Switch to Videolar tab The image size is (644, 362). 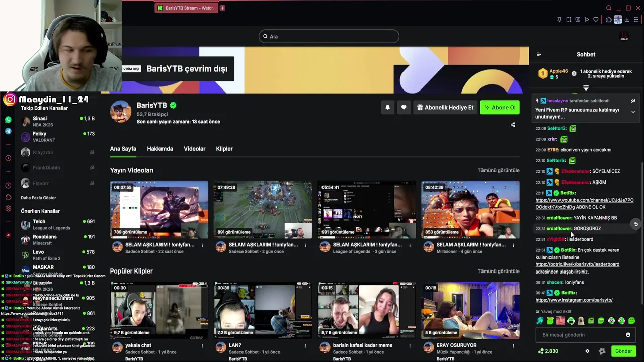click(194, 149)
